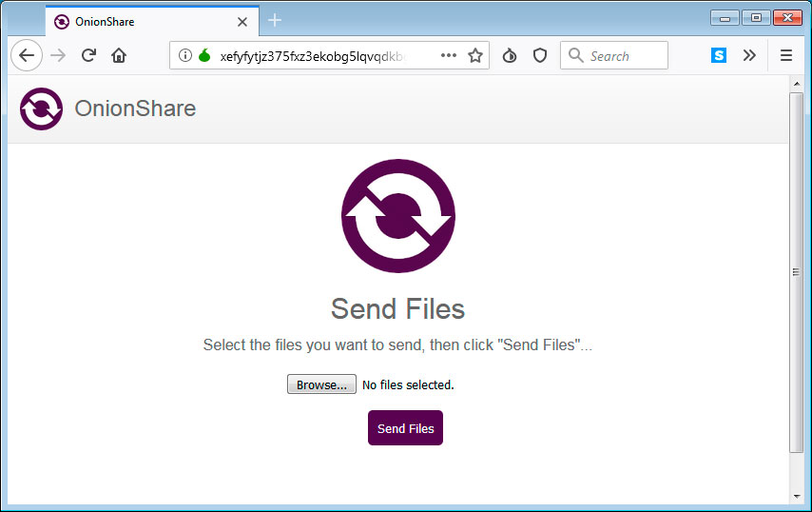812x512 pixels.
Task: Open the page actions three-dot menu
Action: (449, 55)
